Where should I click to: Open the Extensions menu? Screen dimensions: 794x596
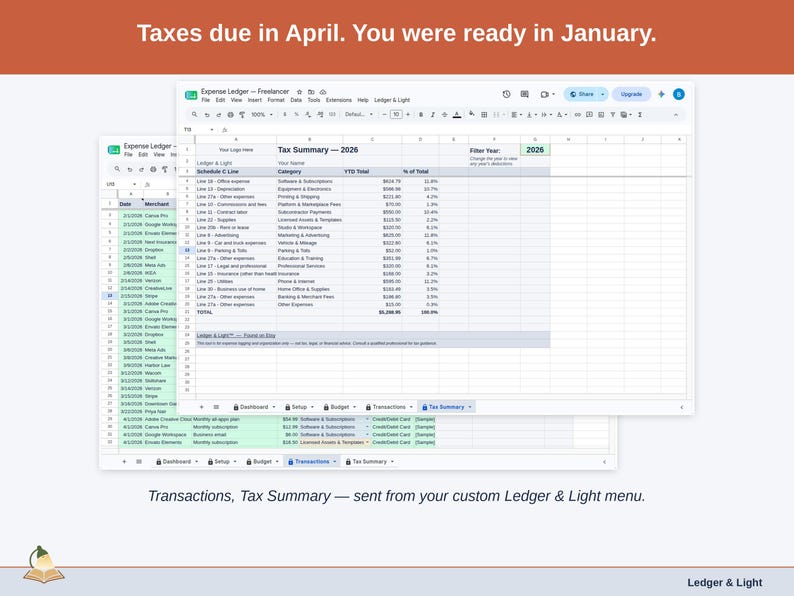tap(339, 100)
